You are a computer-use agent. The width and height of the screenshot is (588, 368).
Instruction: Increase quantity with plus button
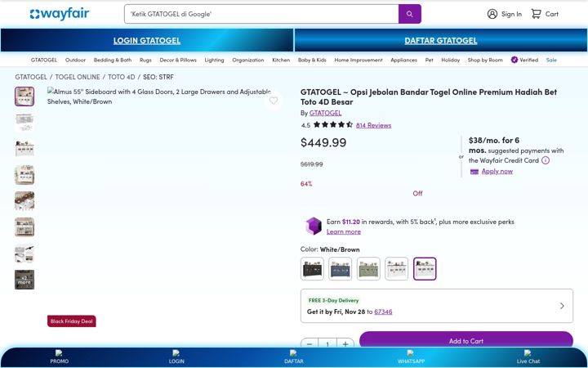345,344
